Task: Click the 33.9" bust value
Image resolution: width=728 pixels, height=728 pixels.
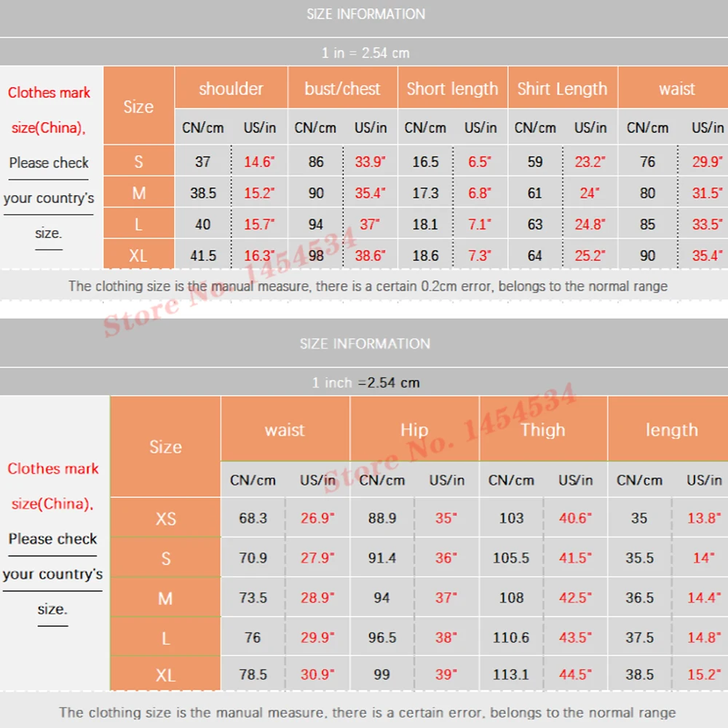Action: pyautogui.click(x=370, y=162)
